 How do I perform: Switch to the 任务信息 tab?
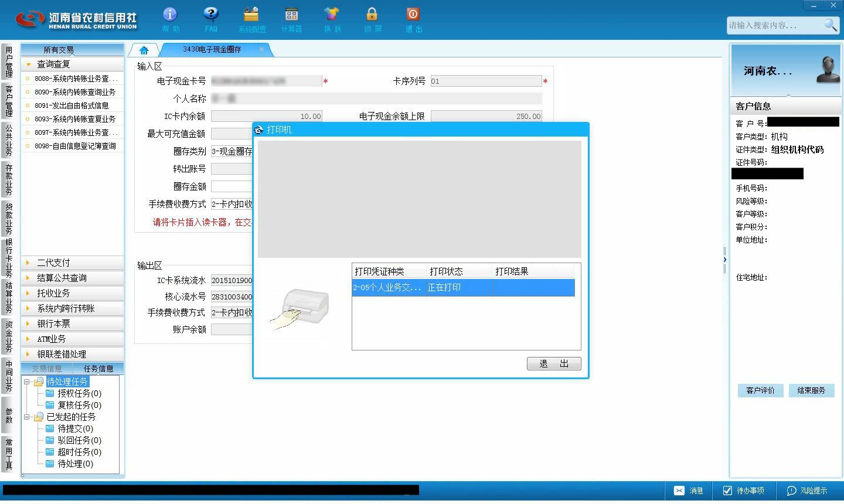point(98,369)
